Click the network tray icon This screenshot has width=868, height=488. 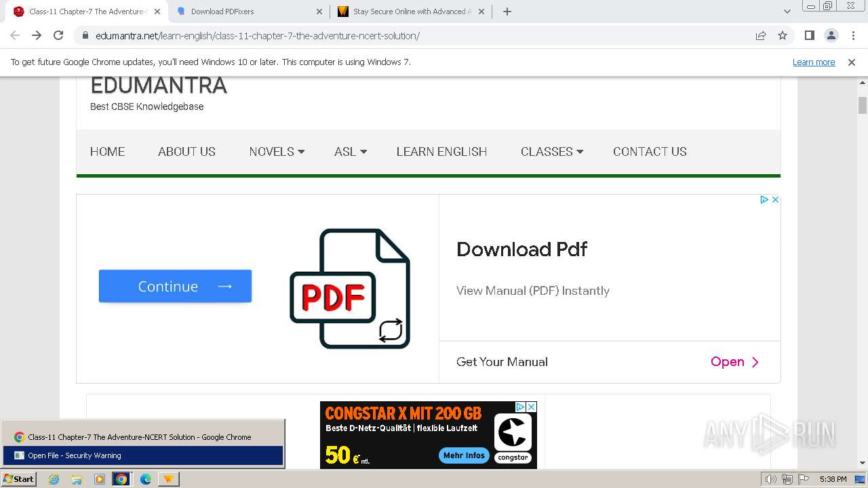[787, 479]
